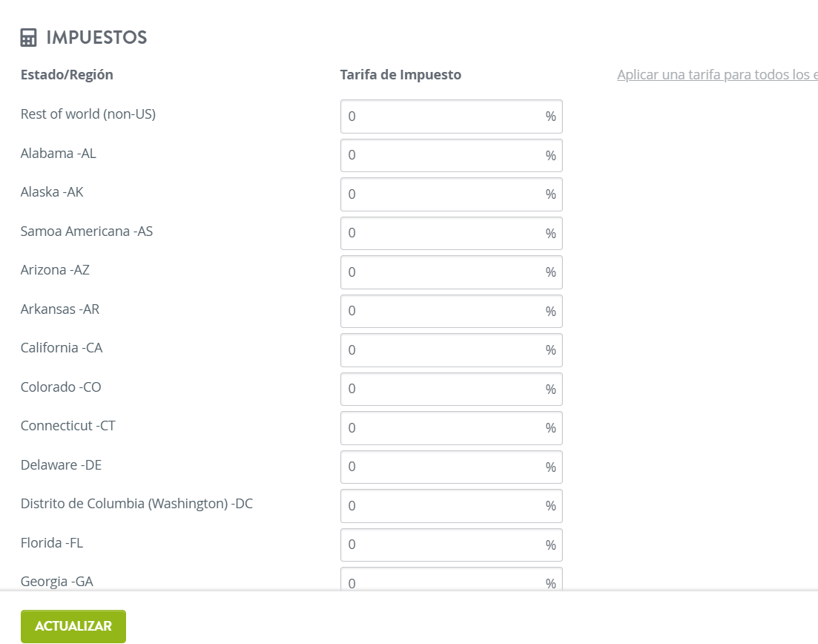Focus the Connecticut -CT tax rate input
This screenshot has height=644, width=818.
tap(451, 428)
